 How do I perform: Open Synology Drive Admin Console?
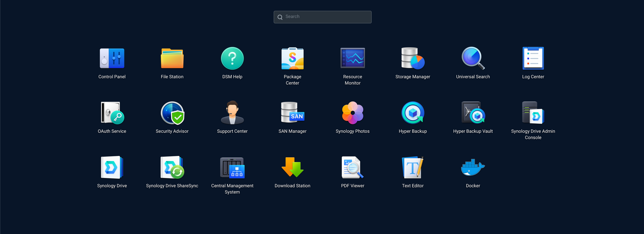point(533,113)
